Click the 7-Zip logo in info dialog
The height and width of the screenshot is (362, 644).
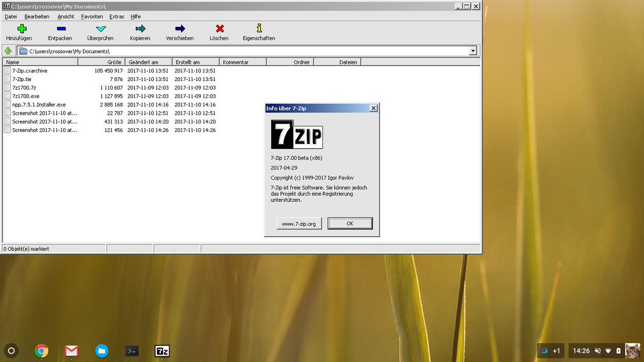click(297, 134)
